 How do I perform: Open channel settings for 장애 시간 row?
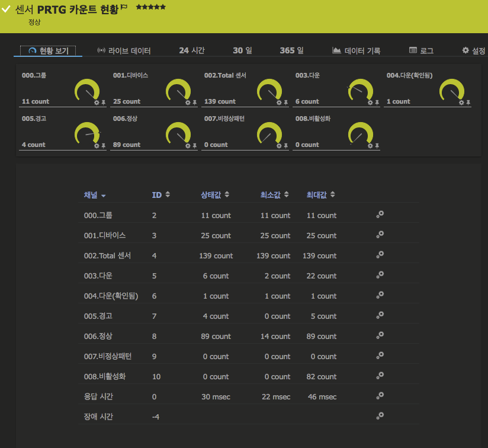tap(380, 415)
